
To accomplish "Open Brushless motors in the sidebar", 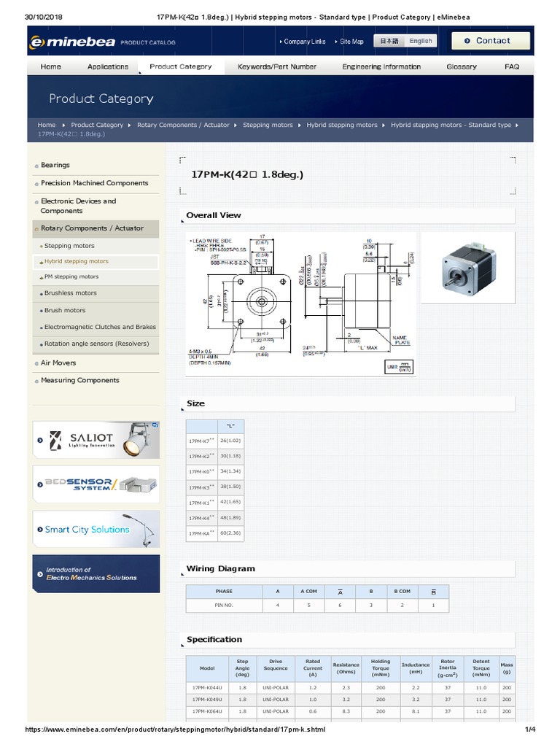I will (x=71, y=293).
